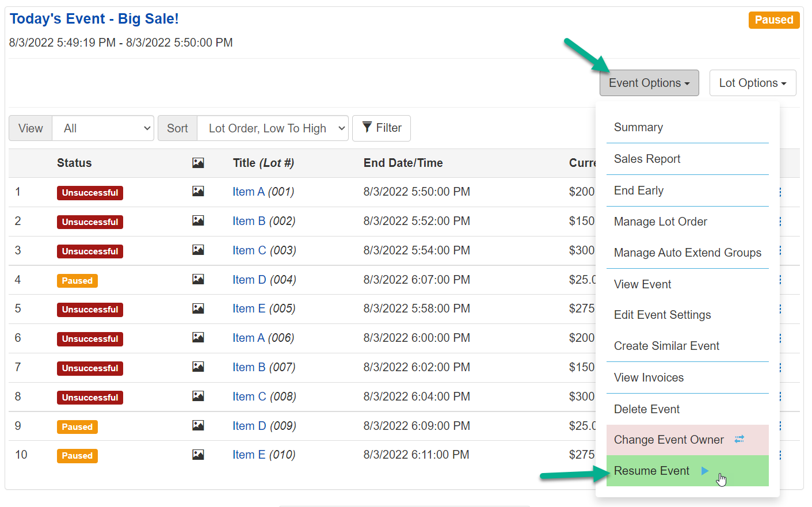Click the Unsuccessful badge on row 8
This screenshot has height=507, width=812.
(90, 398)
